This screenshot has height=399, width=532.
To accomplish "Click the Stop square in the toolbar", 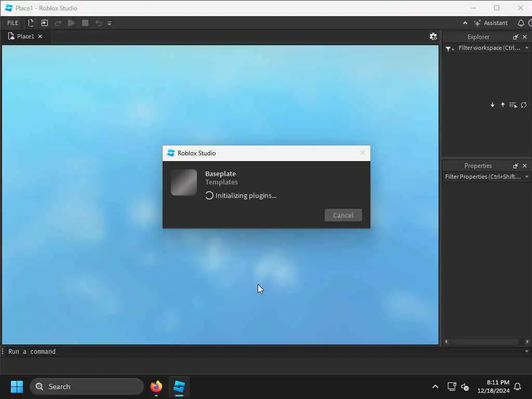I will 85,23.
